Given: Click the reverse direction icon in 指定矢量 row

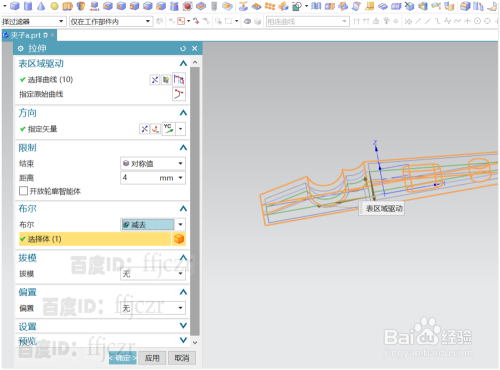Looking at the screenshot, I should click(144, 129).
